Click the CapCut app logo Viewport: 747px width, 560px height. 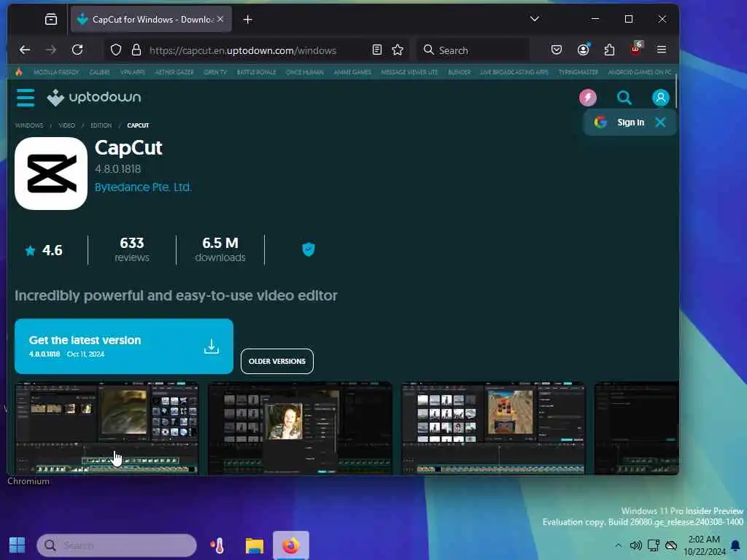coord(51,174)
